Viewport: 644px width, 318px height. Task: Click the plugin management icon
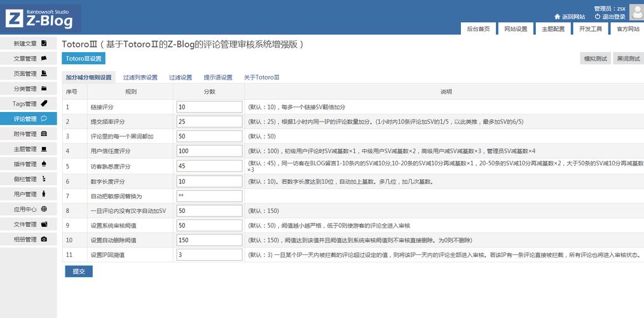[44, 164]
